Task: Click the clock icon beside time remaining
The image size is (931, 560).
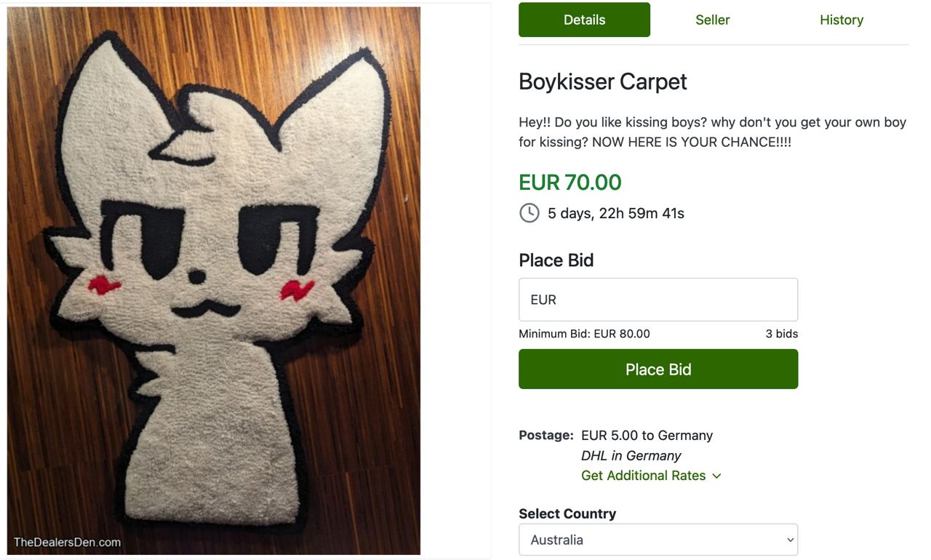Action: click(530, 213)
